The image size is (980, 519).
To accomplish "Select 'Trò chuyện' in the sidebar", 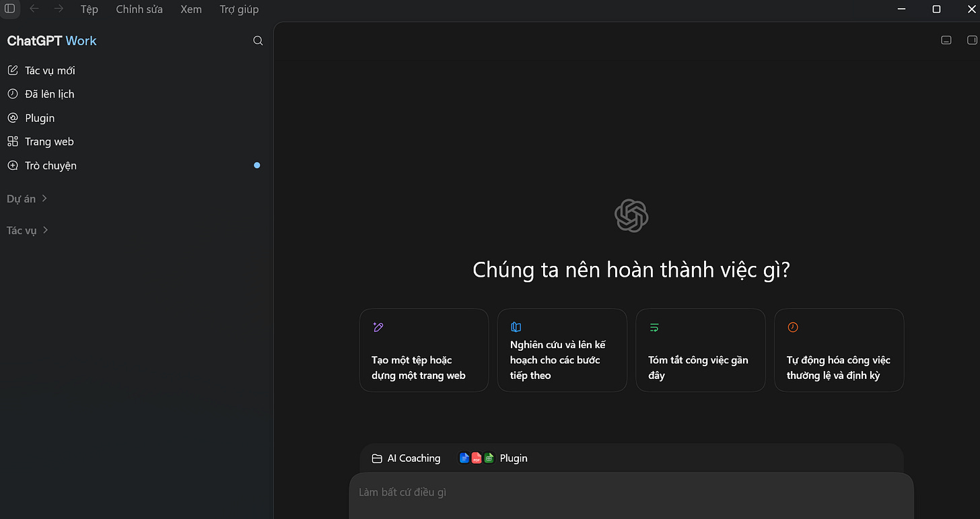I will click(50, 166).
